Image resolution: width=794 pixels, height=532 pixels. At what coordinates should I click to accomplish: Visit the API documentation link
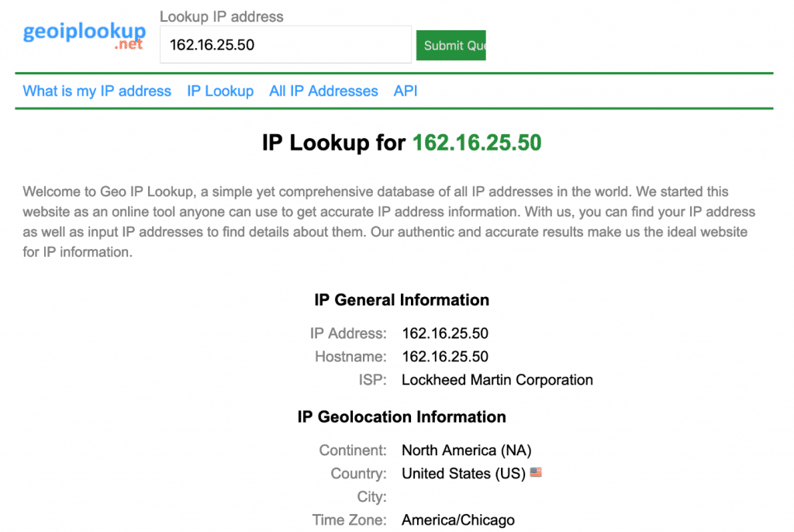(x=405, y=91)
